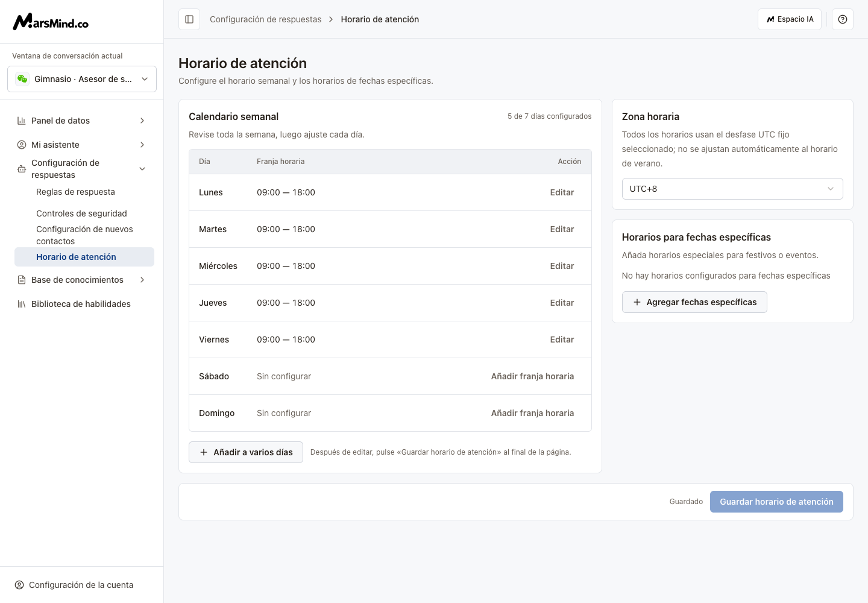This screenshot has width=868, height=603.
Task: Click the Biblioteca de habilidades library icon
Action: pyautogui.click(x=22, y=304)
